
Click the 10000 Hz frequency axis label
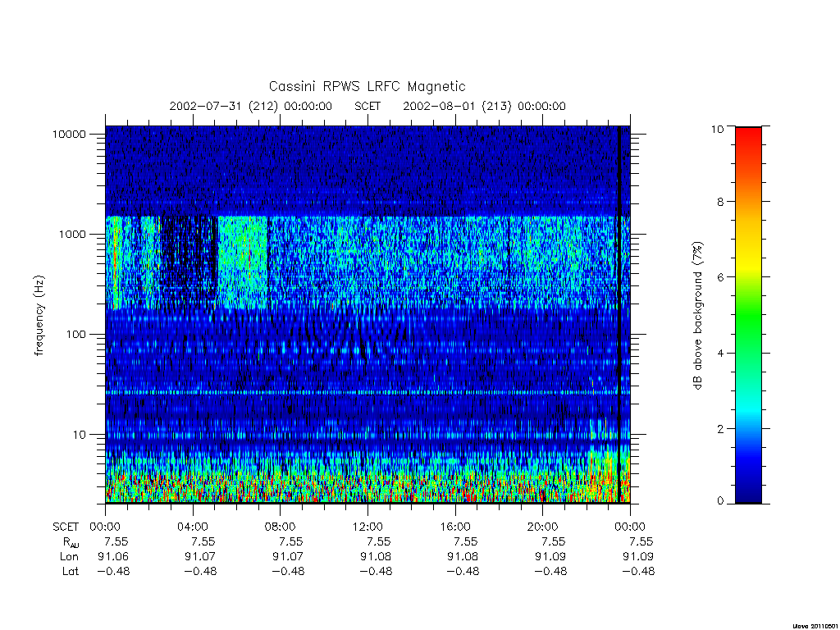(69, 134)
